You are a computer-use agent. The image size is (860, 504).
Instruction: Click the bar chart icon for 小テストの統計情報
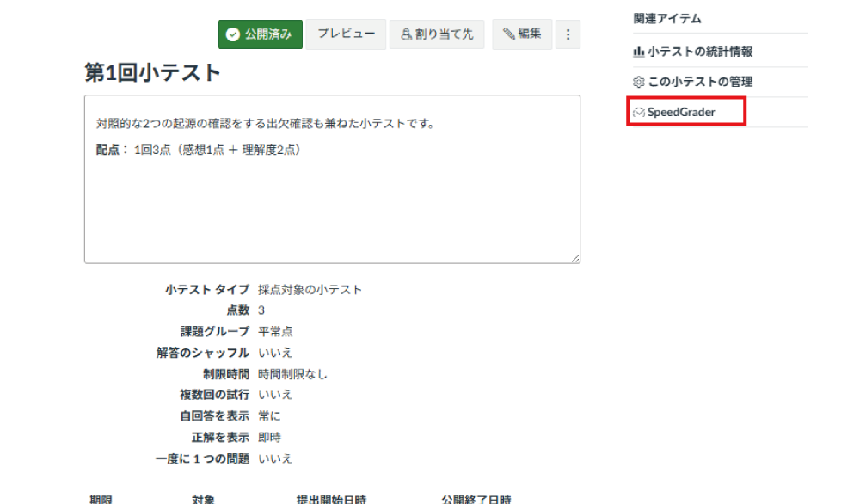[x=639, y=52]
